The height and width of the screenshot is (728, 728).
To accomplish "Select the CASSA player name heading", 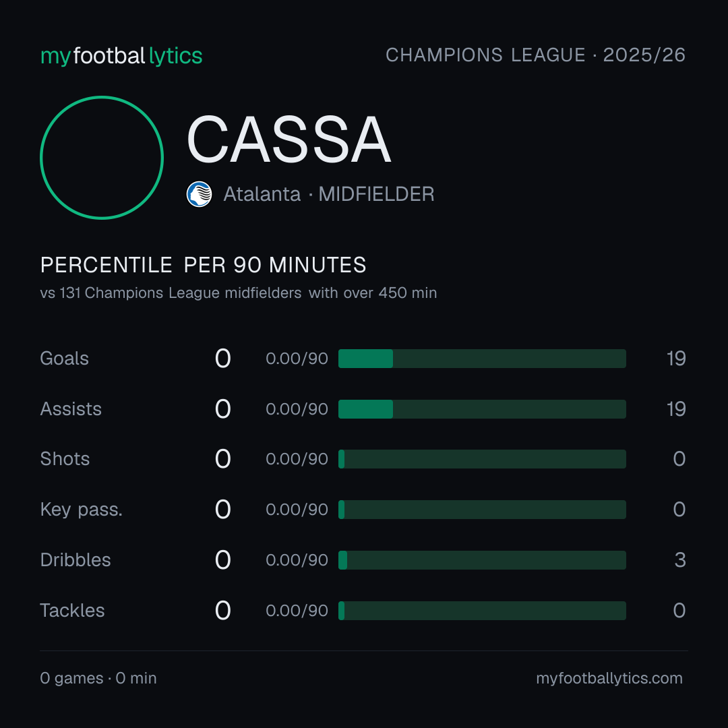I will (x=289, y=140).
